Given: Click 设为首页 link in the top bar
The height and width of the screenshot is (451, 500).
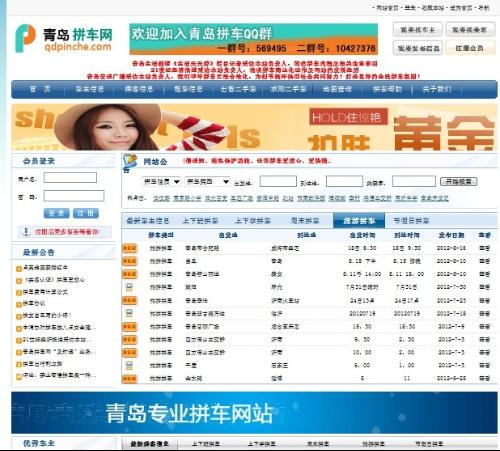Looking at the screenshot, I should (461, 8).
